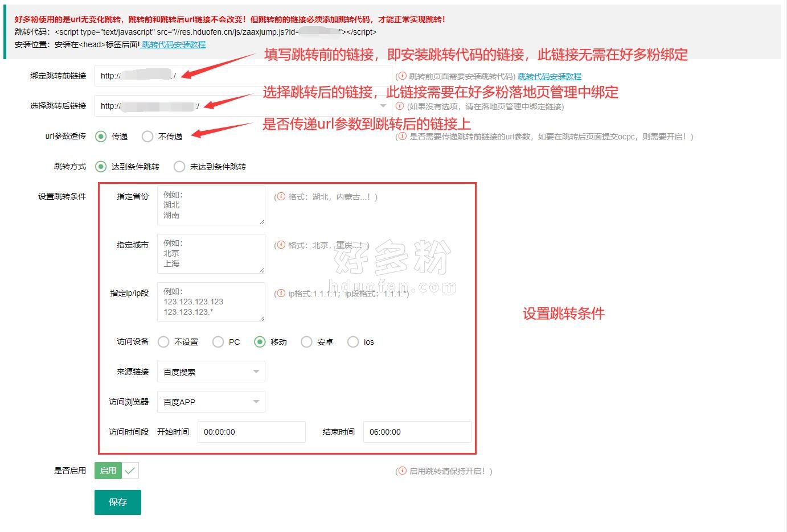Toggle the 启用 switch off
This screenshot has height=532, width=787.
(109, 470)
